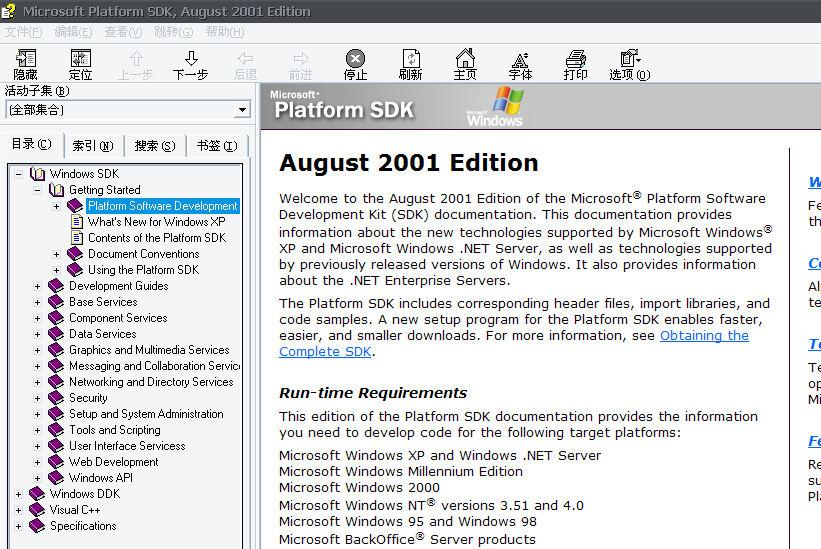This screenshot has height=549, width=821.
Task: Select Setup and System Administration item
Action: (146, 414)
